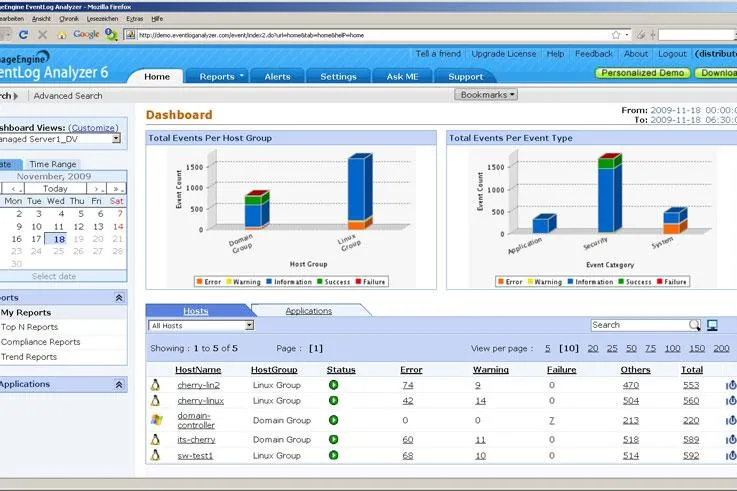Set view per page to 25

[612, 348]
